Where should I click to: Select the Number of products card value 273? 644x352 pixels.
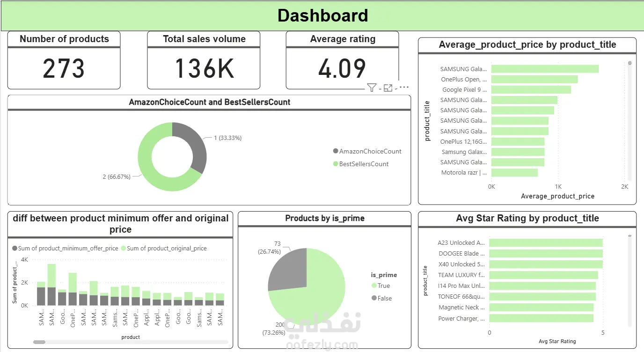[x=64, y=68]
